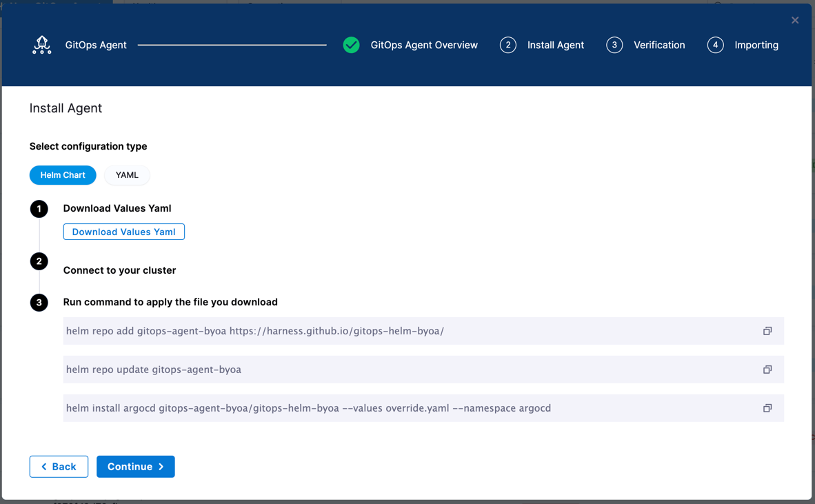Close the Install Agent dialog
The height and width of the screenshot is (504, 815).
click(795, 20)
